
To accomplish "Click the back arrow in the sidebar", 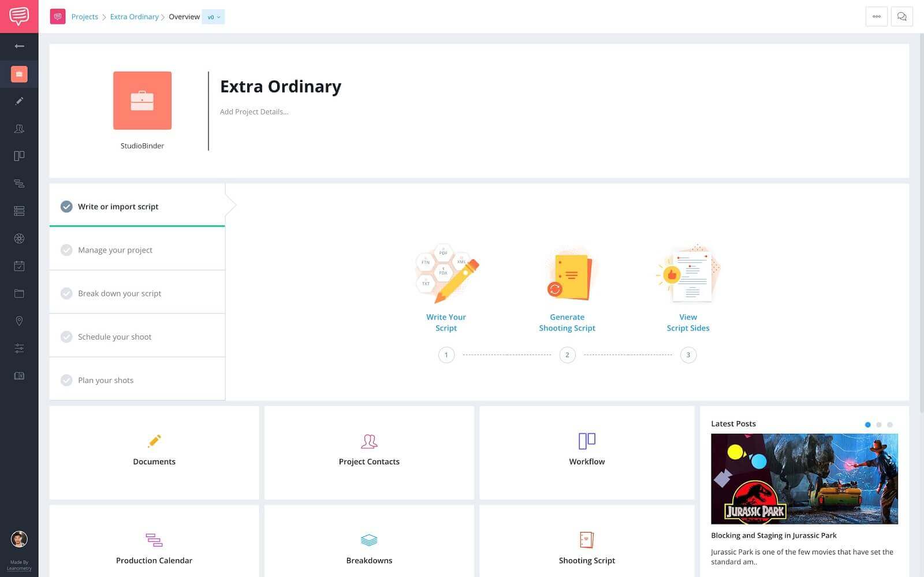I will pos(19,46).
